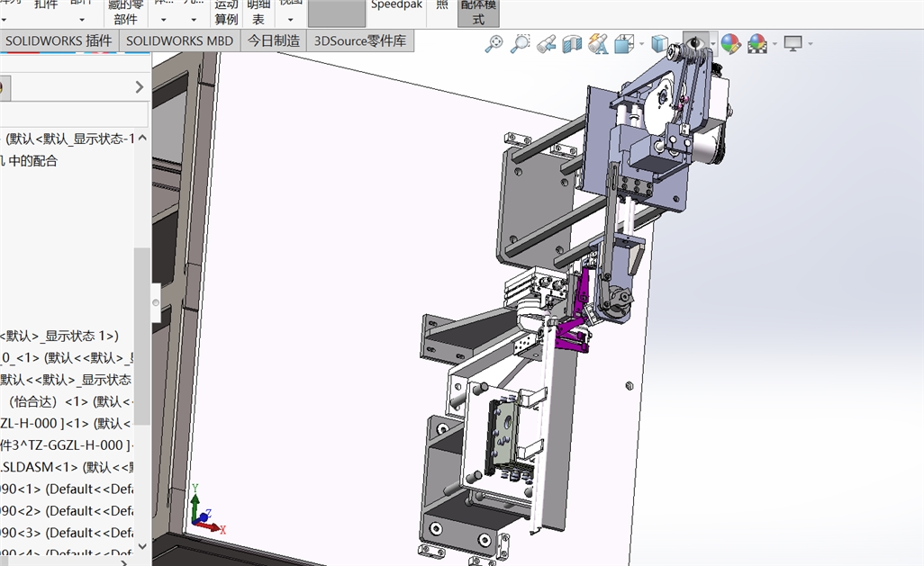The width and height of the screenshot is (924, 566).
Task: Click the XYZ coordinate triad in viewport
Action: 207,510
